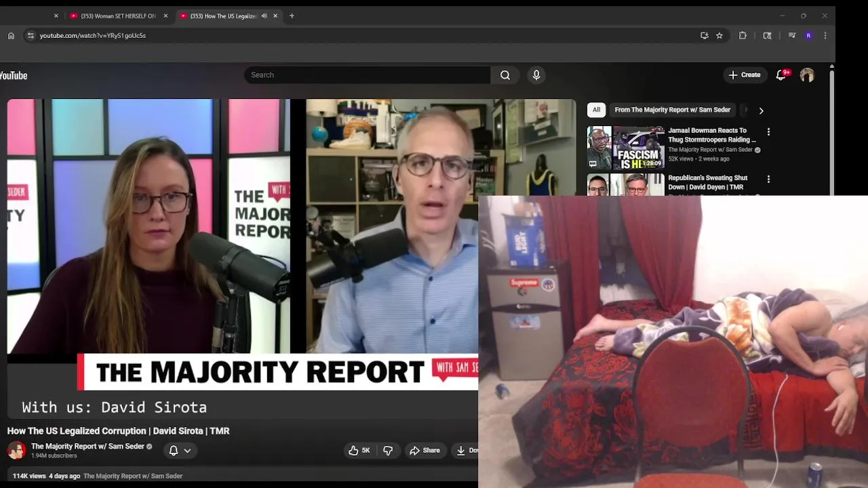868x488 pixels.
Task: Close the 'Woman SET HERSELF ON' tab
Action: pyautogui.click(x=165, y=16)
